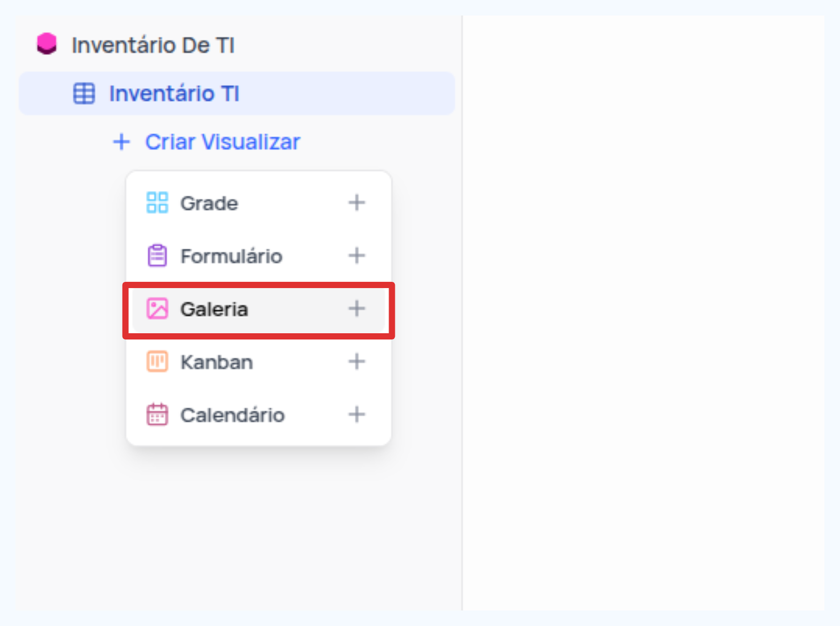Viewport: 840px width, 626px height.
Task: Select the Kanban menu entry
Action: coord(258,362)
